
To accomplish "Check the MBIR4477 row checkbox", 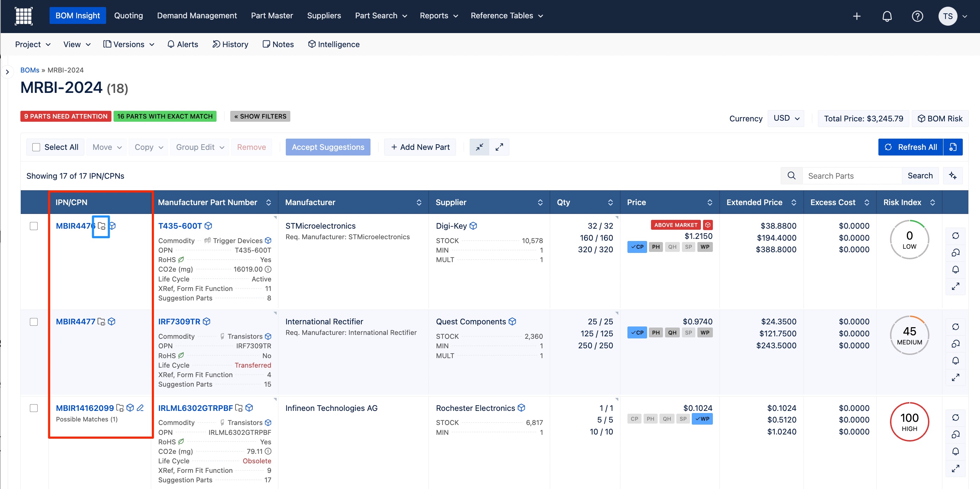I will click(x=34, y=322).
